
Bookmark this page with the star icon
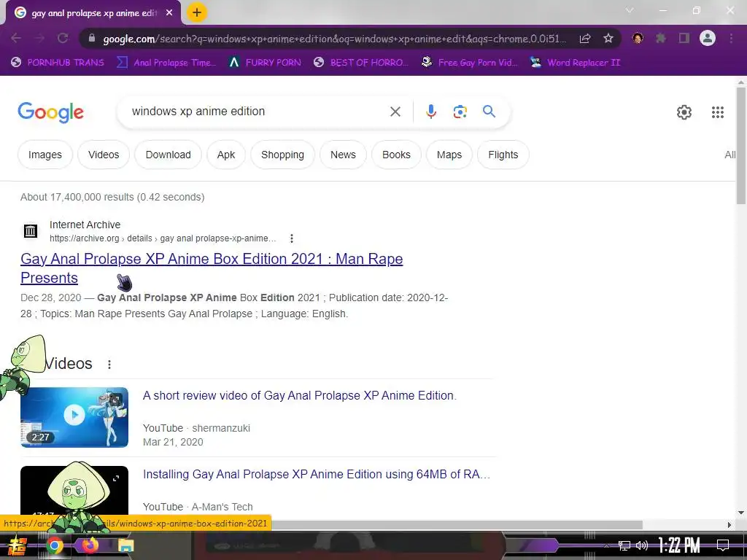608,38
